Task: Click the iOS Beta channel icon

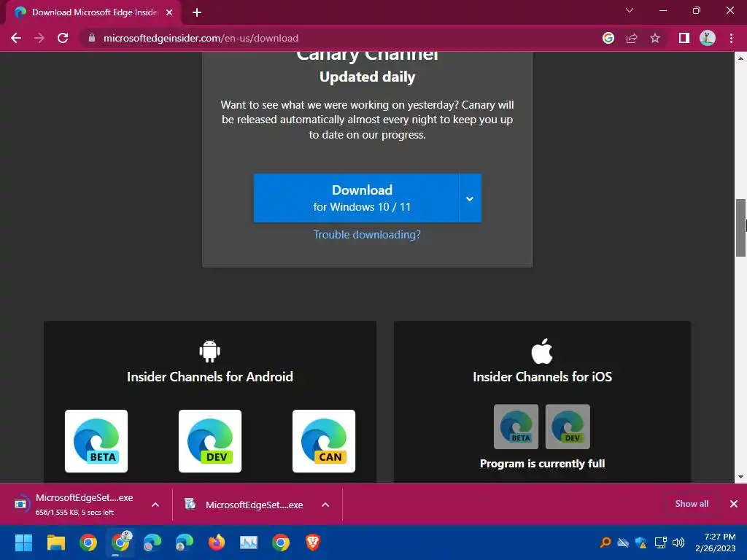Action: coord(516,427)
